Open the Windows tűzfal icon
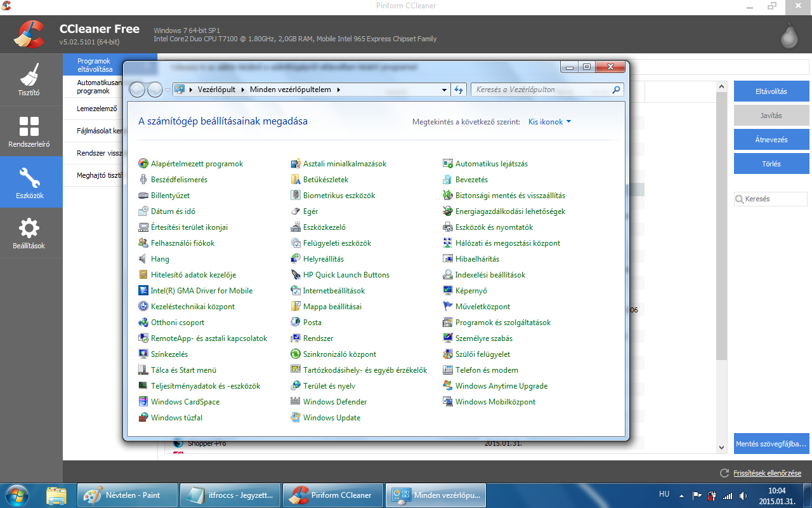 [143, 418]
